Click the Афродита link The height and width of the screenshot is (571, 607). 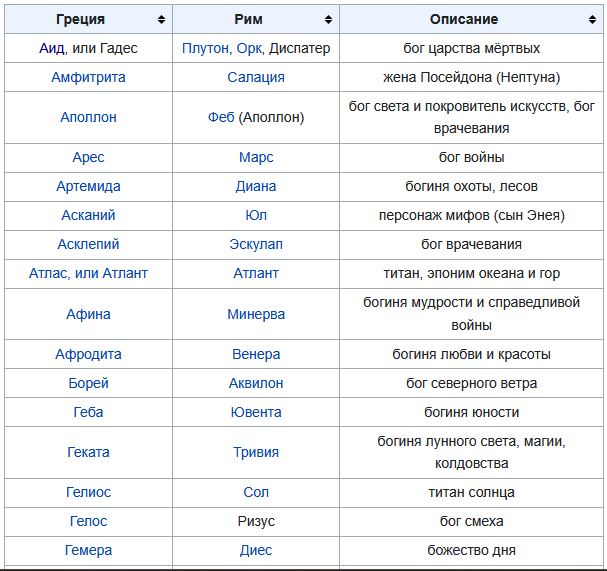(x=88, y=354)
